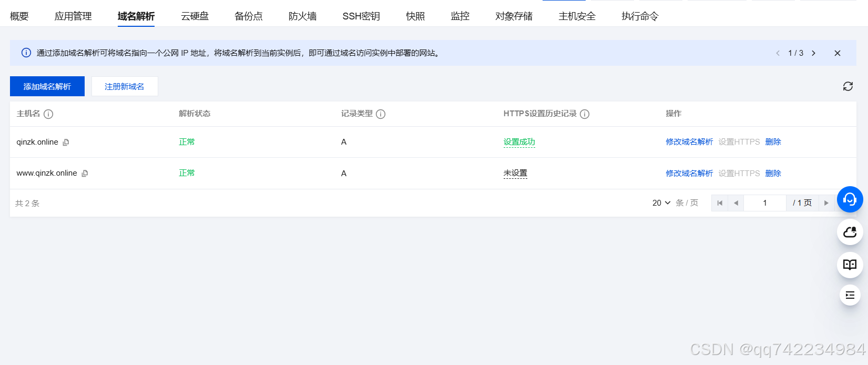This screenshot has width=868, height=365.
Task: Switch to the 应用管理 tab
Action: pos(73,16)
